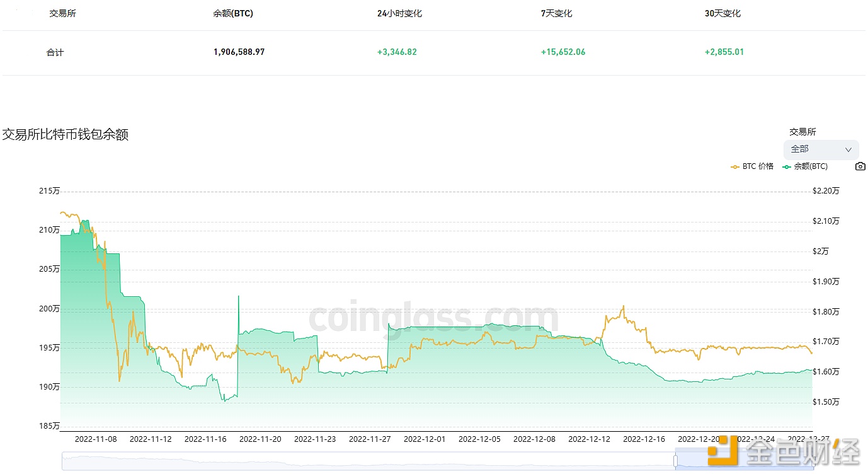The height and width of the screenshot is (474, 868).
Task: Select the 合计 row in the table
Action: click(55, 52)
